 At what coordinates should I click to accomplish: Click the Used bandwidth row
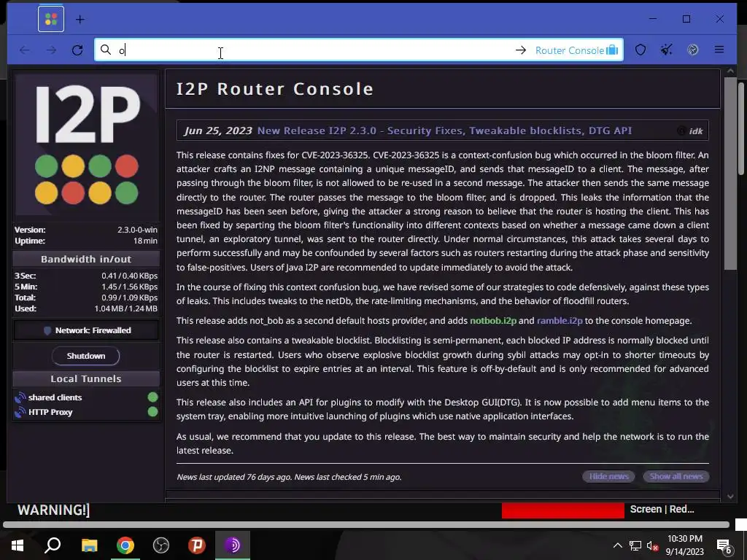click(x=86, y=308)
